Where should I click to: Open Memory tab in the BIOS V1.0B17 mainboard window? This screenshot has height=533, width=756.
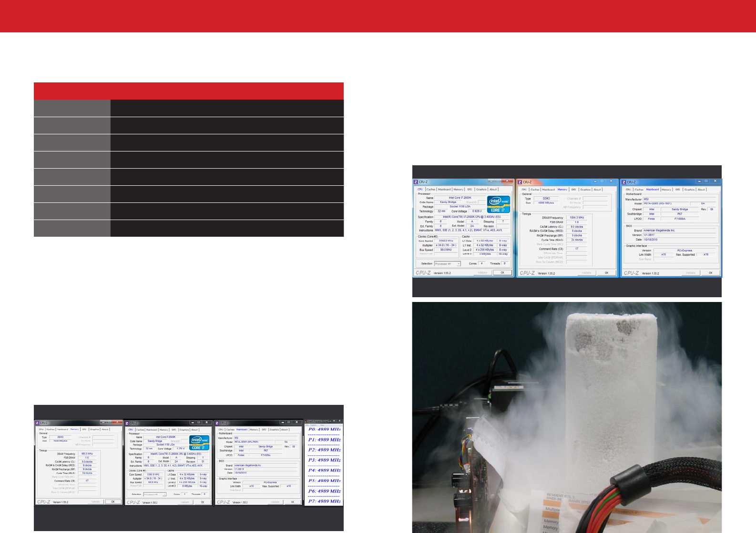666,190
